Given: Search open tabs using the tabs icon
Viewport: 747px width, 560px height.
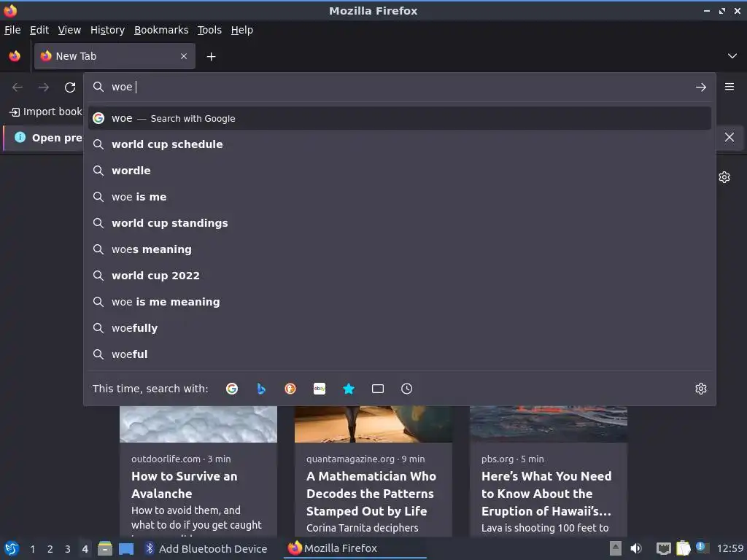Looking at the screenshot, I should tap(378, 389).
